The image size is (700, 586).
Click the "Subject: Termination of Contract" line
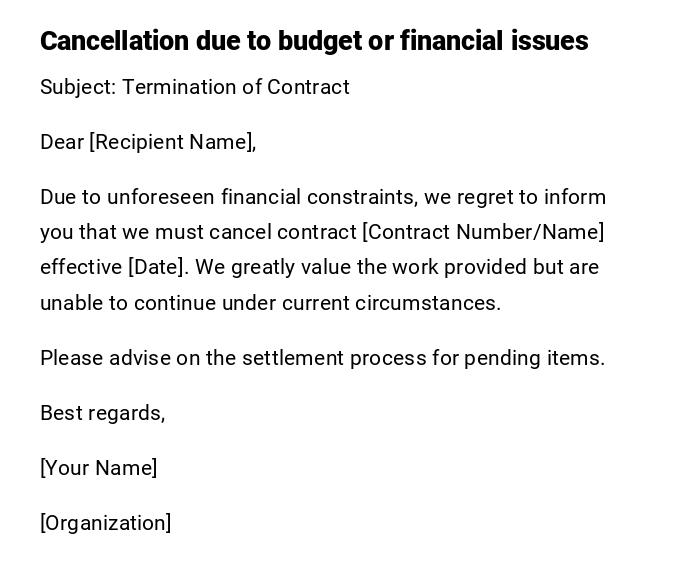coord(195,87)
